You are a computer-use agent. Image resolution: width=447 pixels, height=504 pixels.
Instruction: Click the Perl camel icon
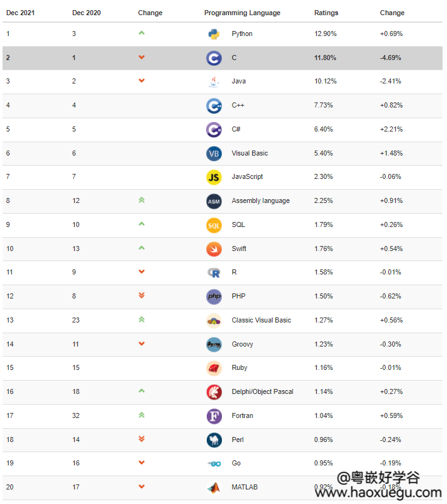pos(214,440)
